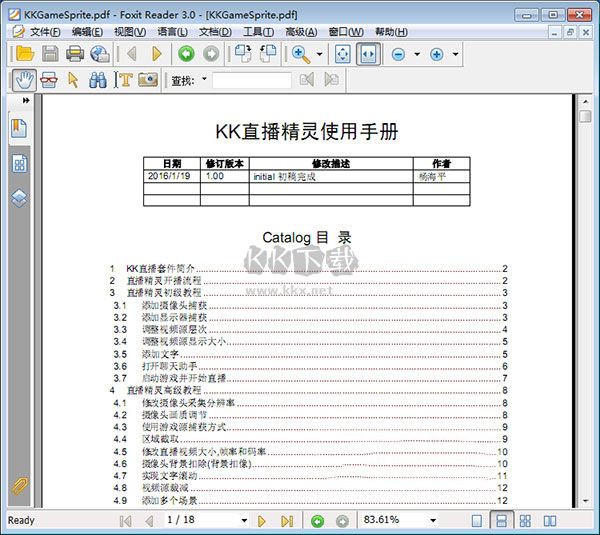This screenshot has height=535, width=600.
Task: Open the 工具(T) menu
Action: 258,32
